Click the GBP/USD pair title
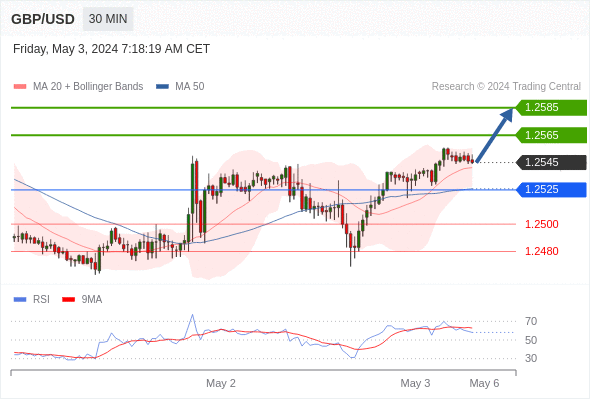Viewport: 590px width, 400px height. pos(43,19)
